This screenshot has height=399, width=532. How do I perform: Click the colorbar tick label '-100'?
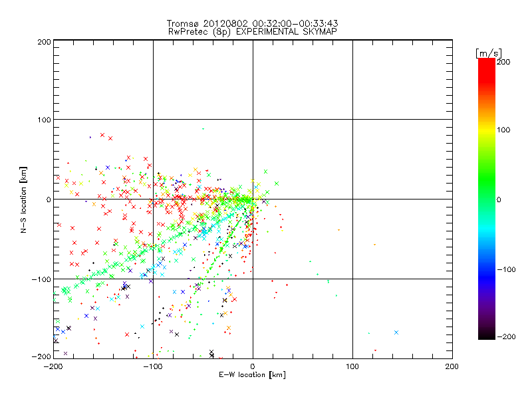pyautogui.click(x=506, y=270)
